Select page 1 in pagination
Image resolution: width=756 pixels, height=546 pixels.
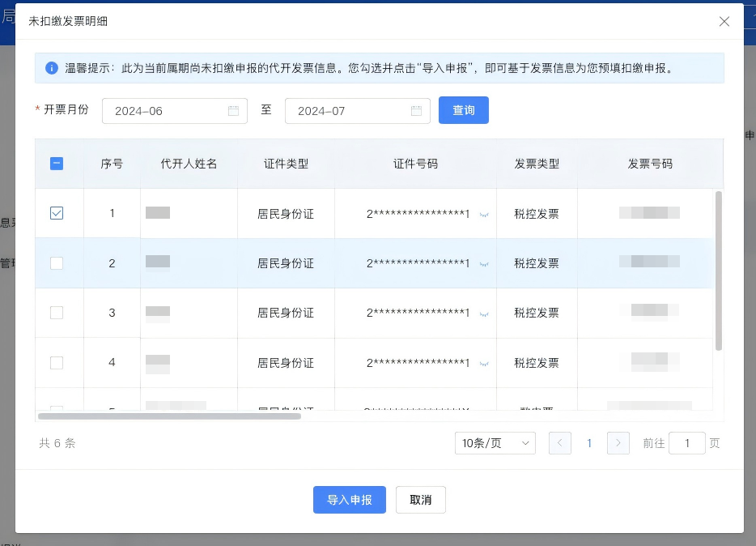pyautogui.click(x=589, y=443)
